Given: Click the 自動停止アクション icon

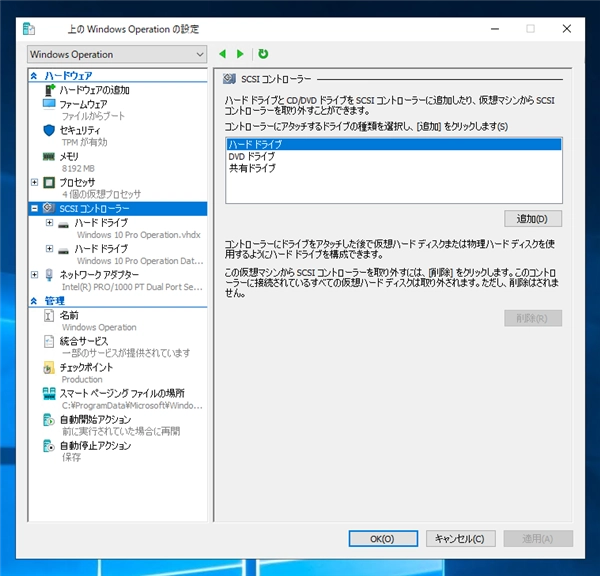Looking at the screenshot, I should 49,445.
